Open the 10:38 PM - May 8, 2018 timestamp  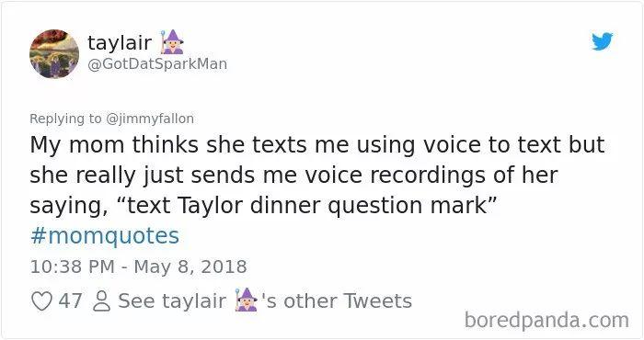tap(138, 266)
